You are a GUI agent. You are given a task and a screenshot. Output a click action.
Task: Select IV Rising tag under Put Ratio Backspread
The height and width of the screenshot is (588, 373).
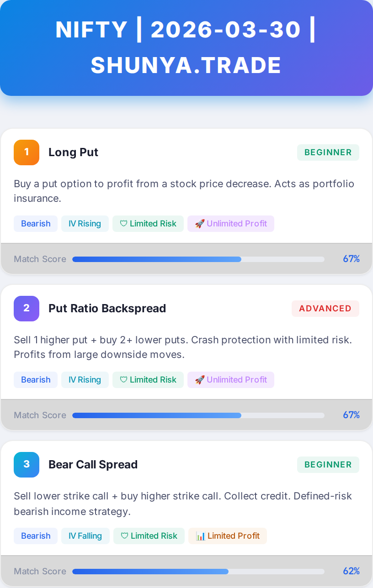85,380
